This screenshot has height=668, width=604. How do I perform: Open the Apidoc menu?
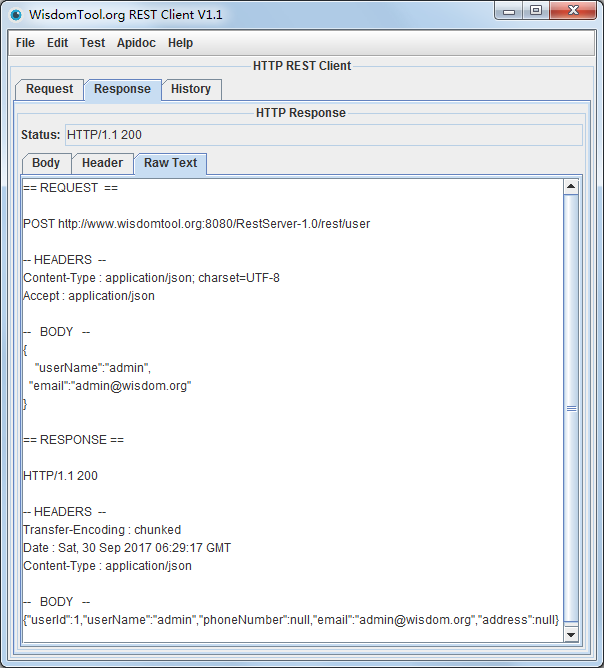click(x=136, y=43)
